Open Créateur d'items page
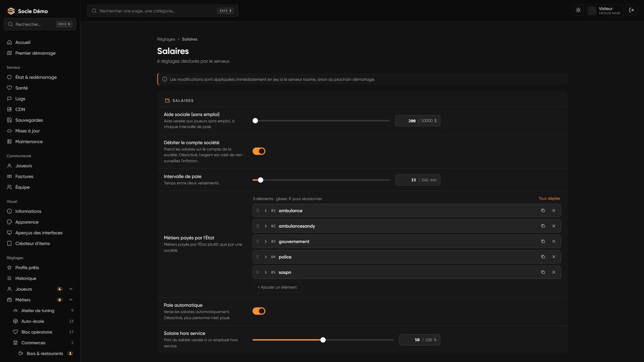 (40, 244)
